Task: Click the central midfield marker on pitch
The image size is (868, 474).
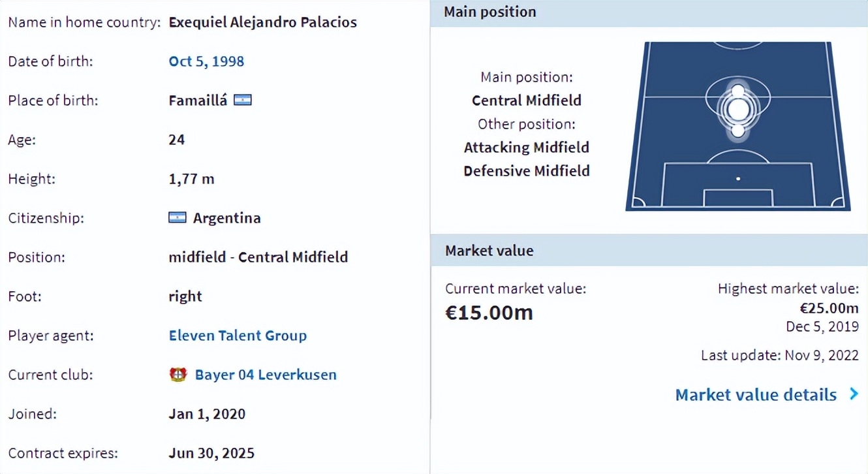Action: pos(738,110)
